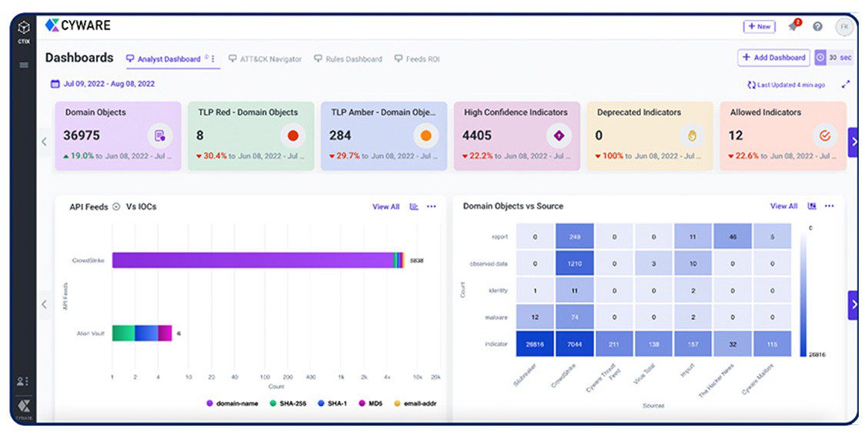
Task: Open the date range calendar icon
Action: coord(55,84)
